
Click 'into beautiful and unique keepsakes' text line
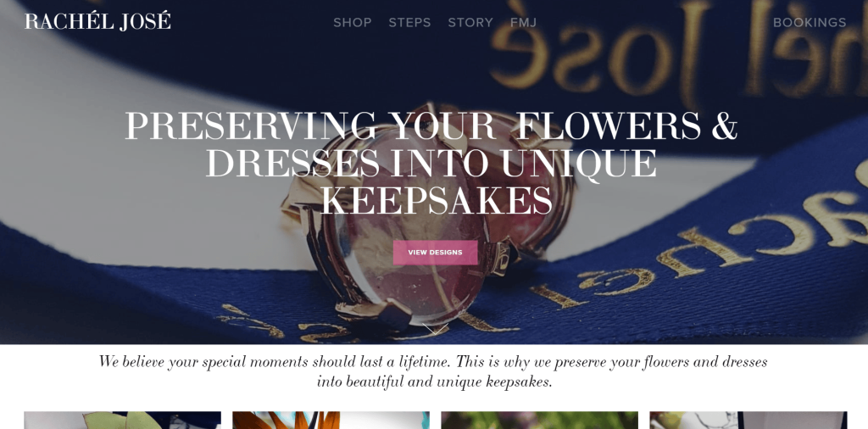pos(435,382)
